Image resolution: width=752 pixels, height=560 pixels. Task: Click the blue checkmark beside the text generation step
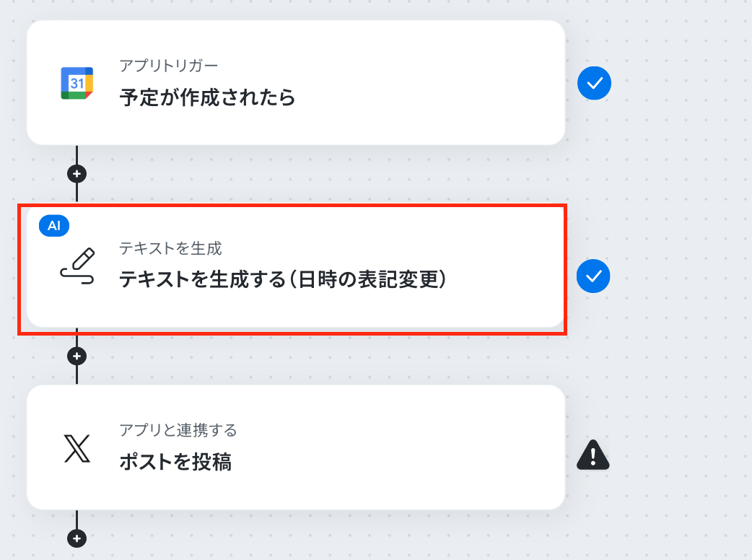tap(593, 276)
